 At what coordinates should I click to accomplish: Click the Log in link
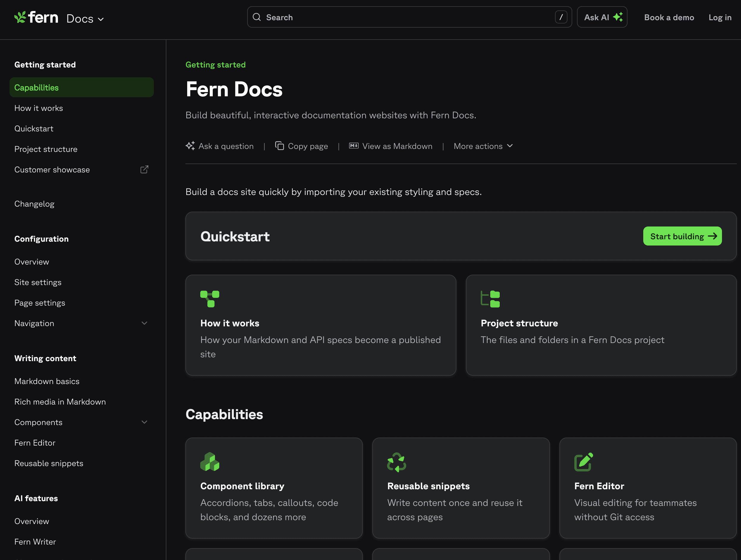[720, 18]
